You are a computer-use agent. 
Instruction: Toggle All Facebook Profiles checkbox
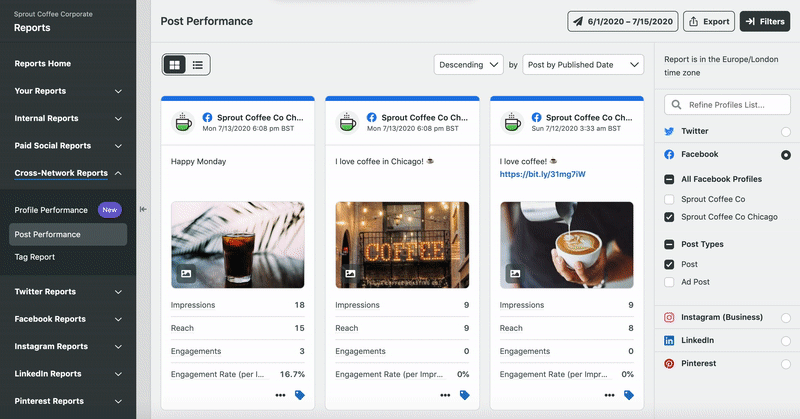pos(669,179)
